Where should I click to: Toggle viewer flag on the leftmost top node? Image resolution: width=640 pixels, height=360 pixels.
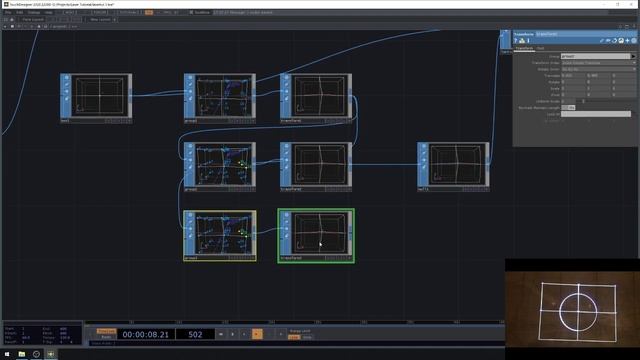[x=67, y=78]
